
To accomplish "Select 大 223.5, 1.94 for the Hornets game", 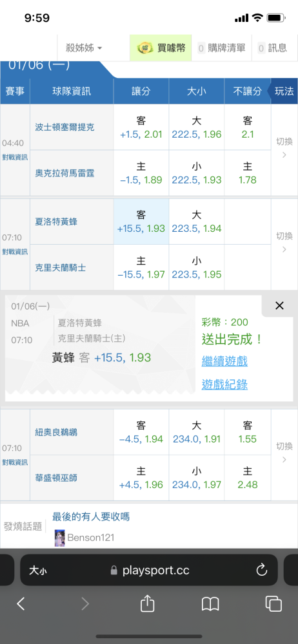I will click(197, 222).
